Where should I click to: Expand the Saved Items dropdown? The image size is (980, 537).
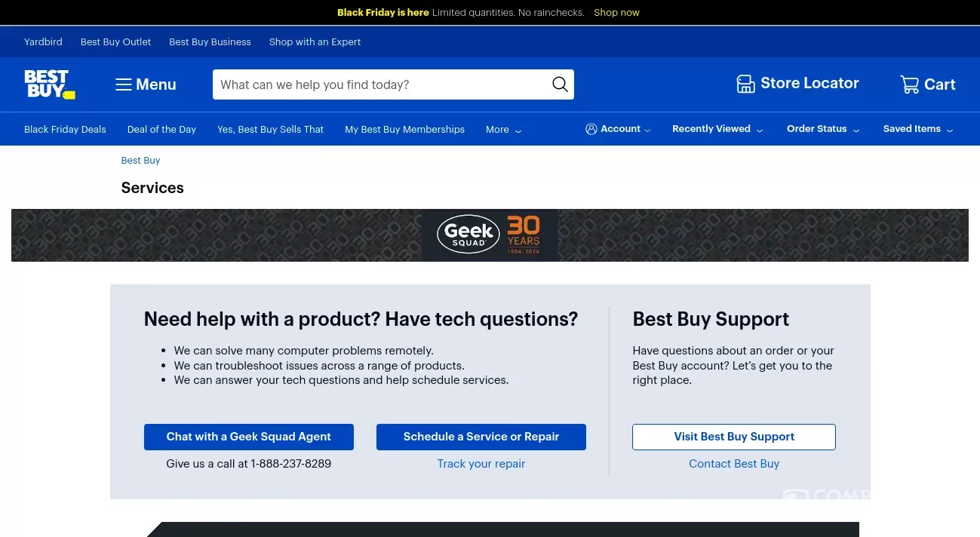pyautogui.click(x=918, y=129)
